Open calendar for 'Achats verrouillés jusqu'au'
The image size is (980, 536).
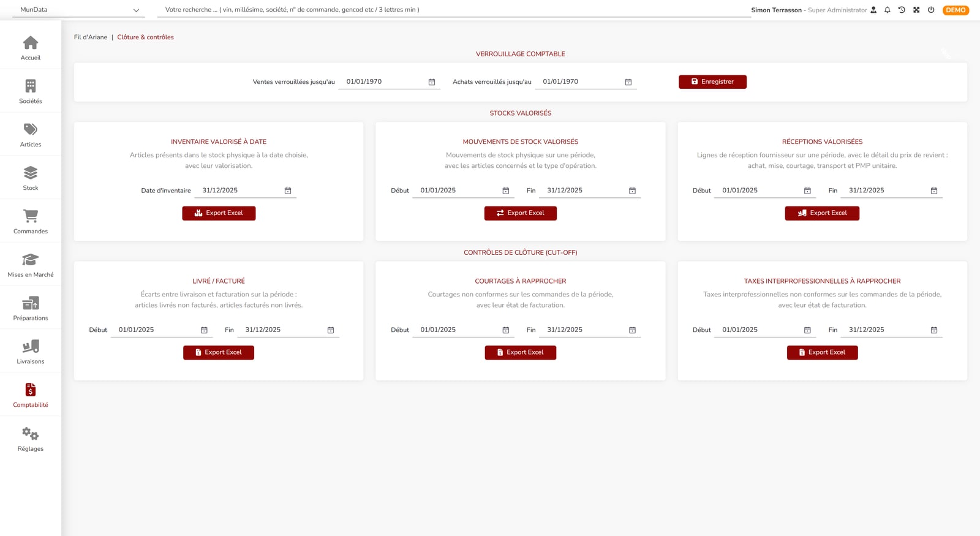tap(628, 82)
